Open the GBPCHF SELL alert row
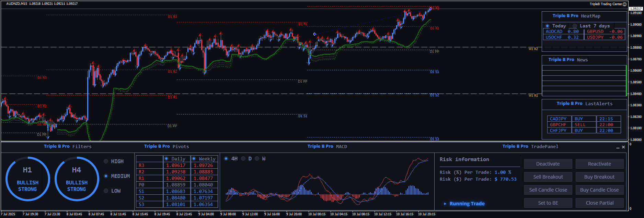This screenshot has width=644, height=218. (584, 125)
